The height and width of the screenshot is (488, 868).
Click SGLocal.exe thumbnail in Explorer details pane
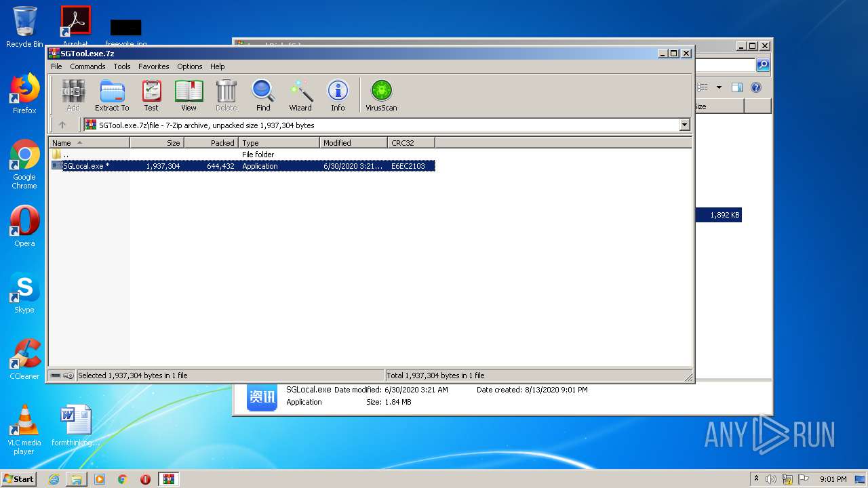point(262,396)
